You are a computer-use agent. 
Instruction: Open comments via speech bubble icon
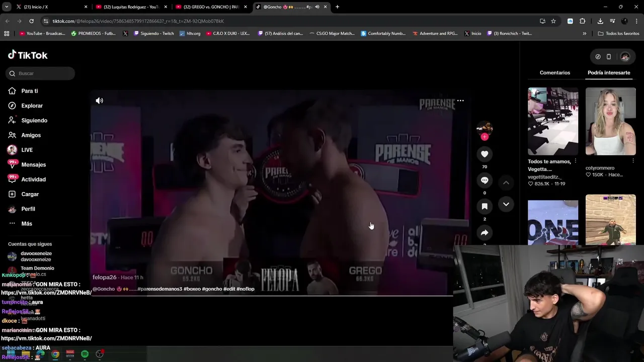[x=485, y=180]
